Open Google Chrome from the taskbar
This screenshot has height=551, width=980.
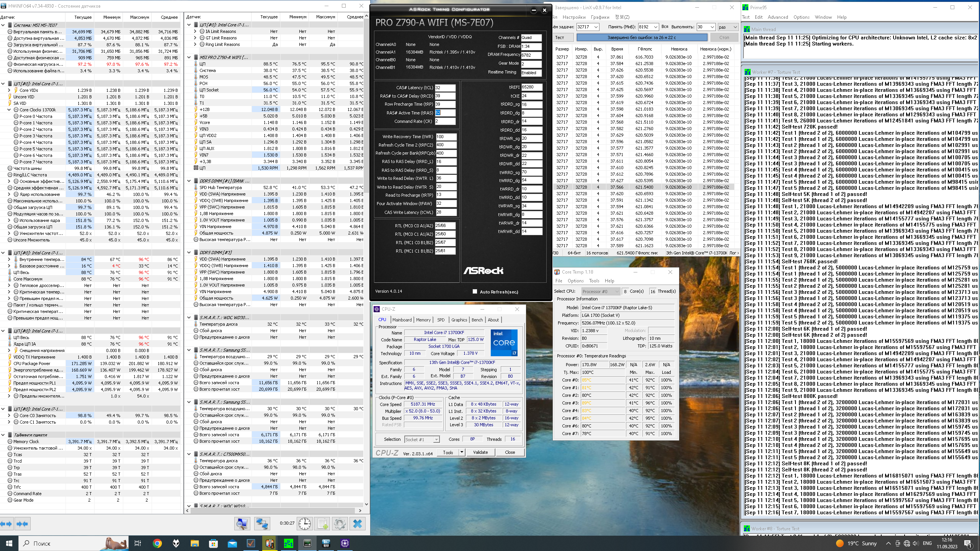point(157,543)
